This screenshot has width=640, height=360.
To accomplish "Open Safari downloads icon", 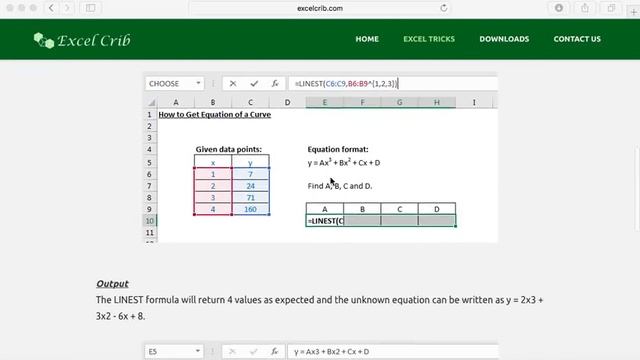I will coord(559,8).
